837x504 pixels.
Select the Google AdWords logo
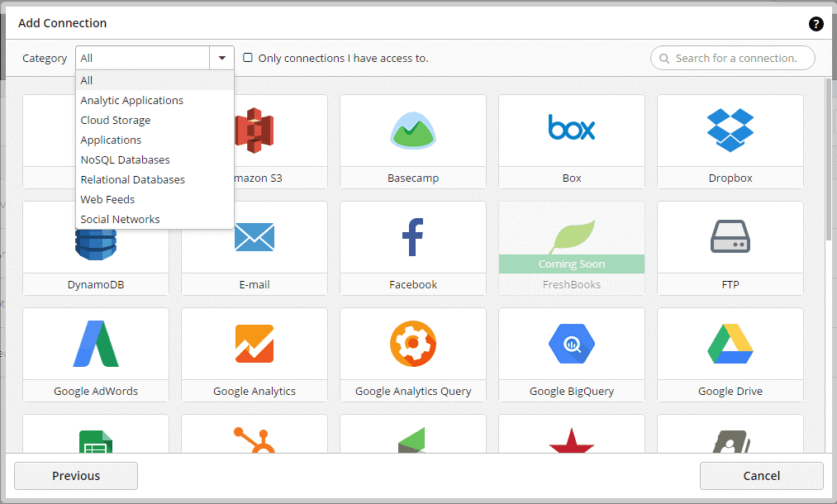pos(96,343)
